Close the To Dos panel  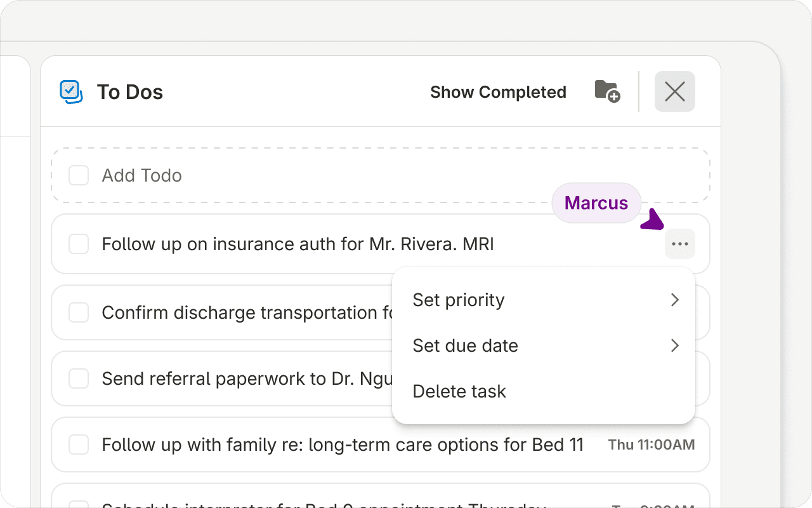675,91
